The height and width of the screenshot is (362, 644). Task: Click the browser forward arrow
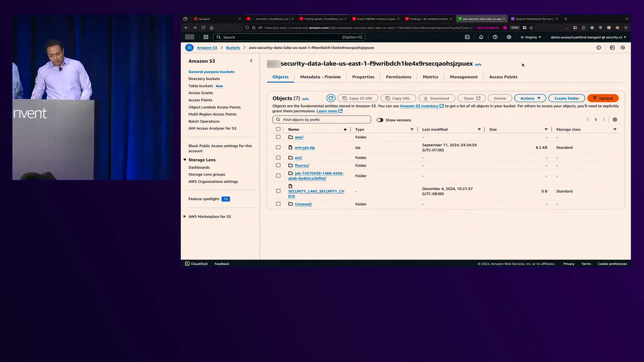pyautogui.click(x=195, y=28)
